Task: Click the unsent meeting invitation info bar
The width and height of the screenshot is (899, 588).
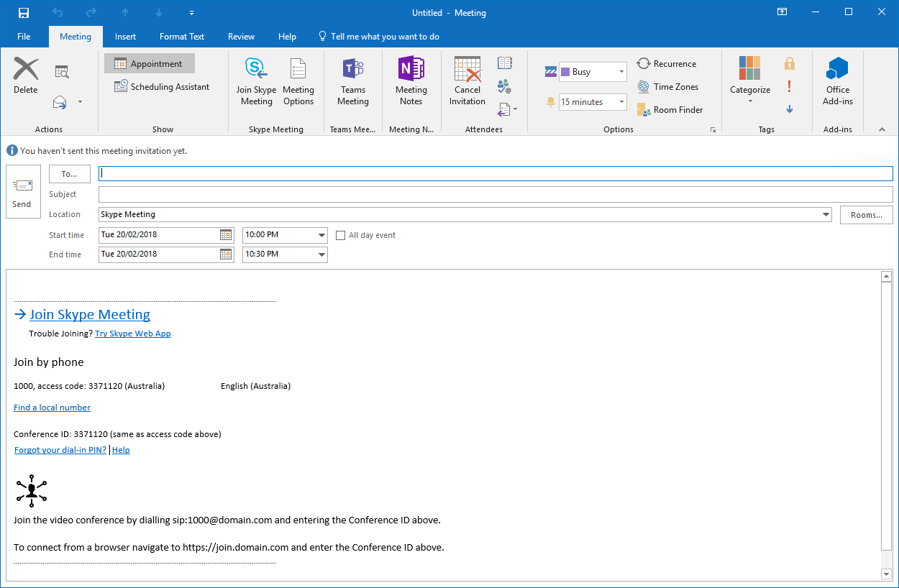Action: point(97,151)
